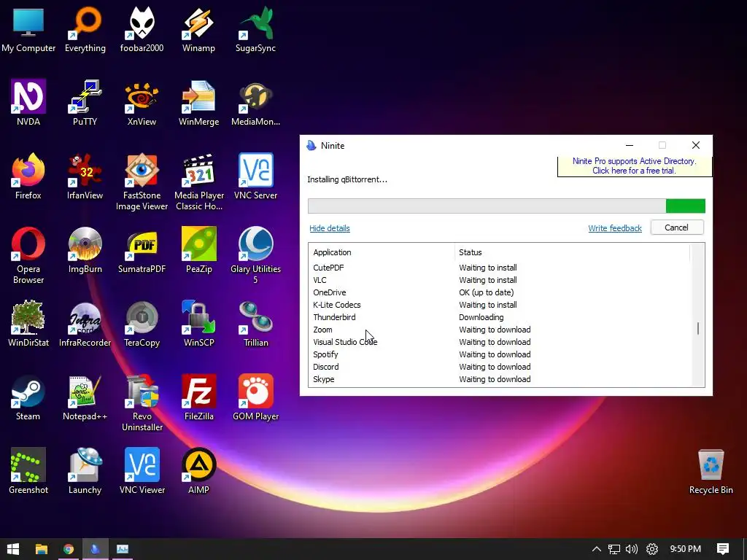
Task: Open the WinMerge shortcut
Action: click(198, 103)
